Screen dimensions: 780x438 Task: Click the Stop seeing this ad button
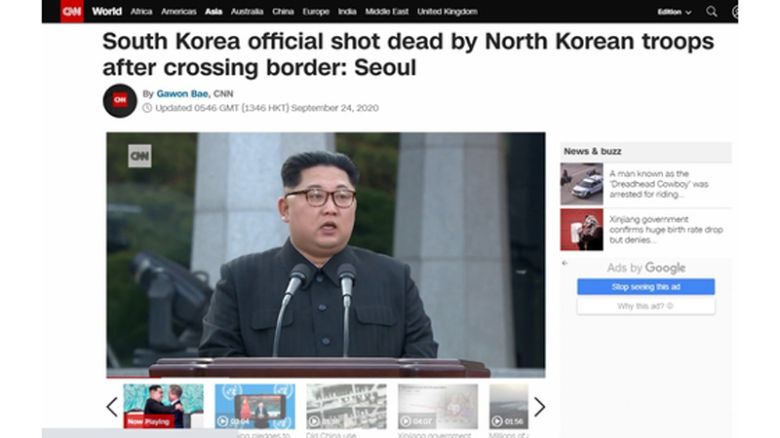(x=646, y=287)
